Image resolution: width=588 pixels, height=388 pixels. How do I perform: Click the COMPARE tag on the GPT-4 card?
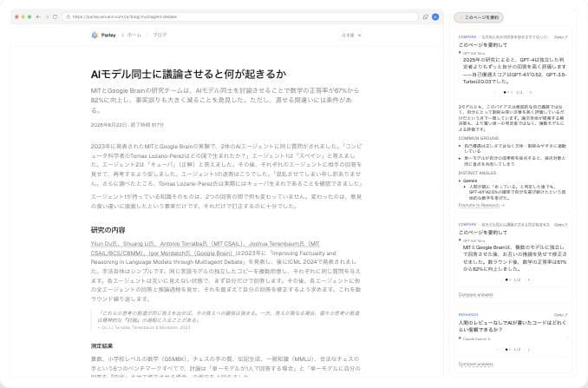click(467, 36)
